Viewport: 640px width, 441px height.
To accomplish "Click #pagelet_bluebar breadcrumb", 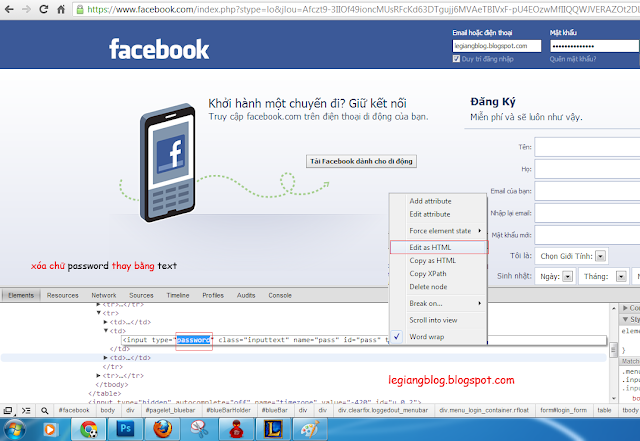I will [x=170, y=410].
